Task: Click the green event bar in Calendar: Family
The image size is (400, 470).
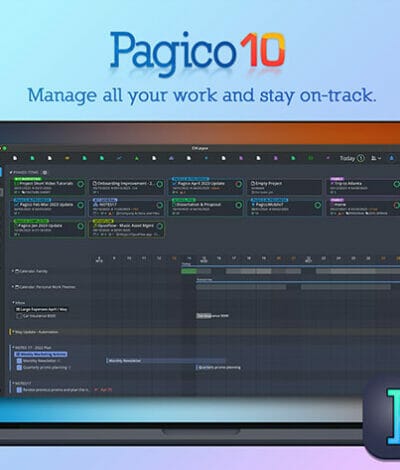Action: pos(189,271)
